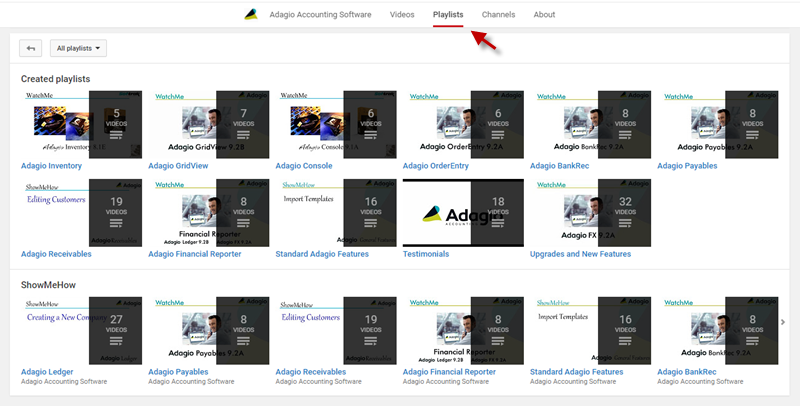Image resolution: width=800 pixels, height=406 pixels.
Task: Click playlist icon on 32 videos Upgrades overlay
Action: pyautogui.click(x=625, y=223)
